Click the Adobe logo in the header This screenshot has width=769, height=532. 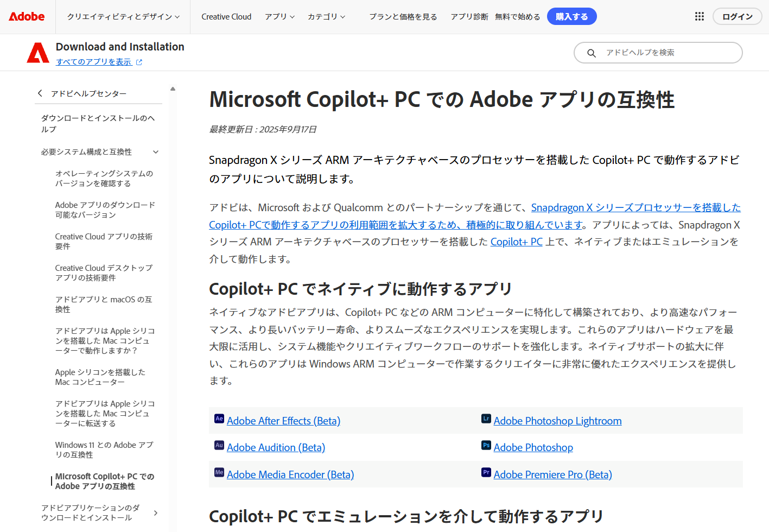tap(27, 17)
